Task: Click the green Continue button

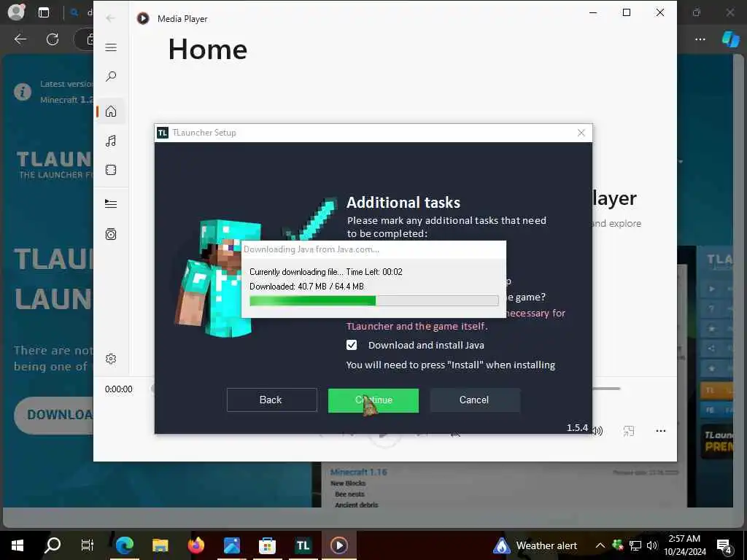Action: click(373, 400)
